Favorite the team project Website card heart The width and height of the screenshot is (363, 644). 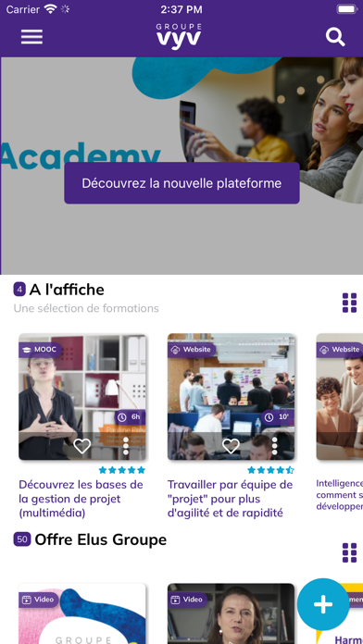coord(231,446)
